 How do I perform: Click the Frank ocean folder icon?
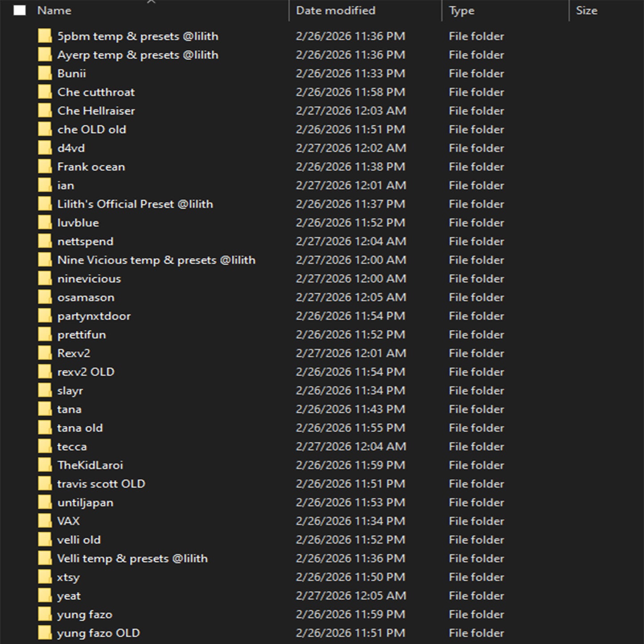coord(45,167)
